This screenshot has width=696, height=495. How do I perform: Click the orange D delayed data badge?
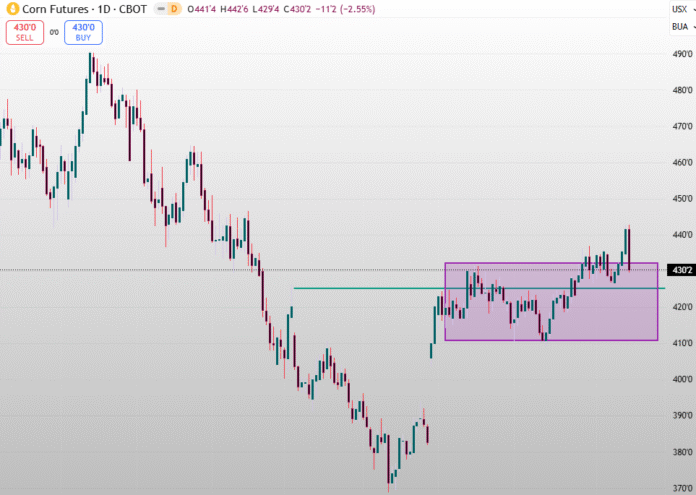tap(174, 9)
